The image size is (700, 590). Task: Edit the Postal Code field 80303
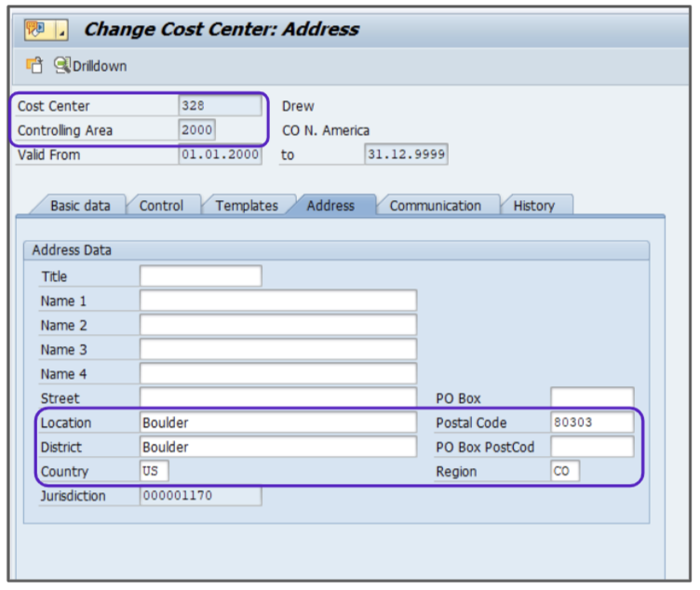coord(591,422)
